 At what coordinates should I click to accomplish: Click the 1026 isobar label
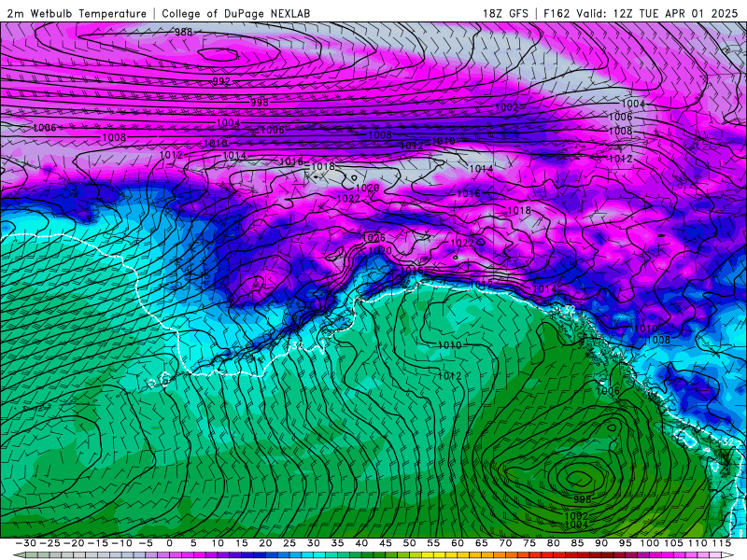coord(374,238)
